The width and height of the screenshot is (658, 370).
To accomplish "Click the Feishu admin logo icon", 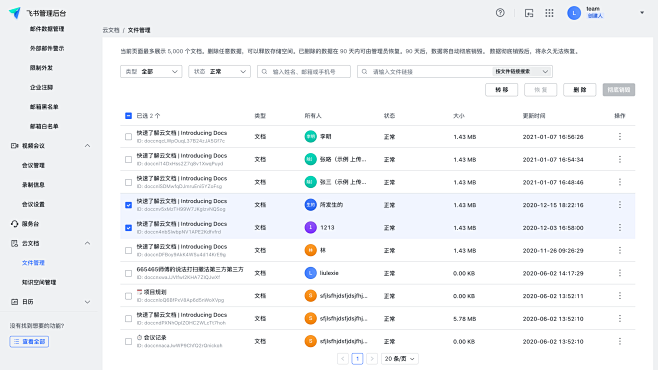I will (x=15, y=13).
